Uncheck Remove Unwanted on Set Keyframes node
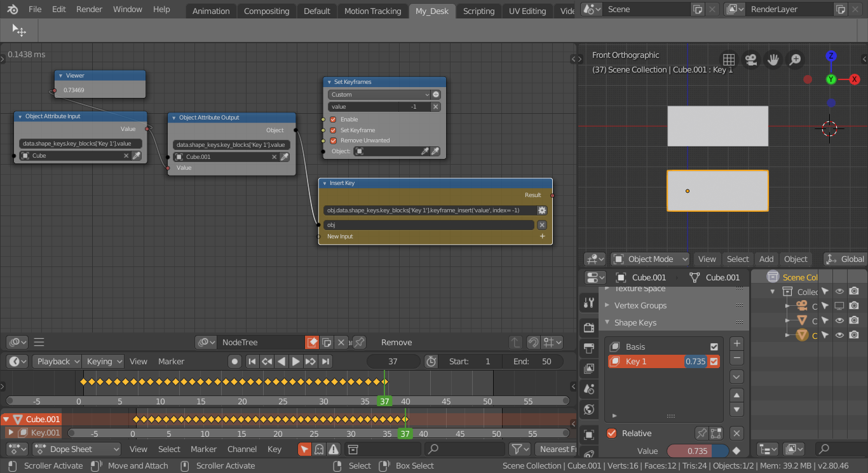The image size is (868, 473). (x=332, y=141)
